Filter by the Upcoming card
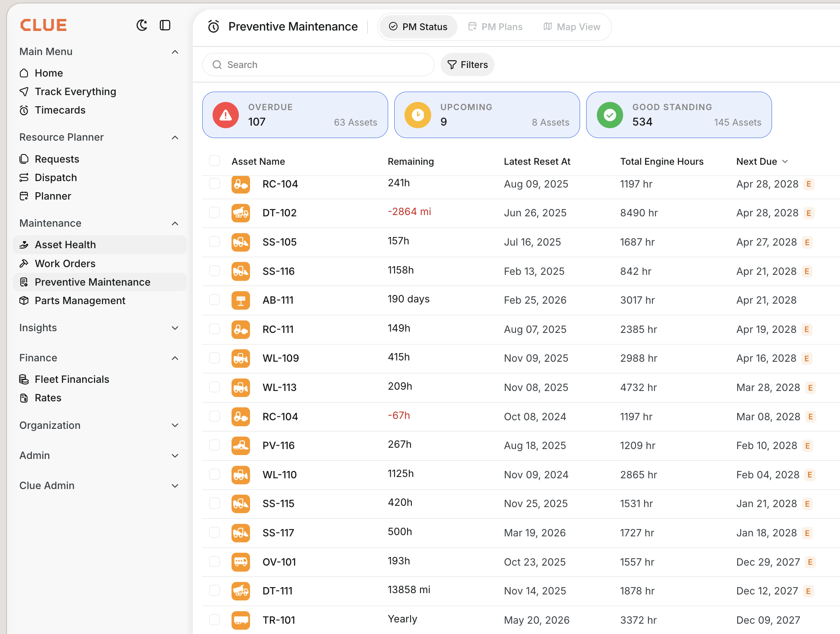 pos(487,115)
